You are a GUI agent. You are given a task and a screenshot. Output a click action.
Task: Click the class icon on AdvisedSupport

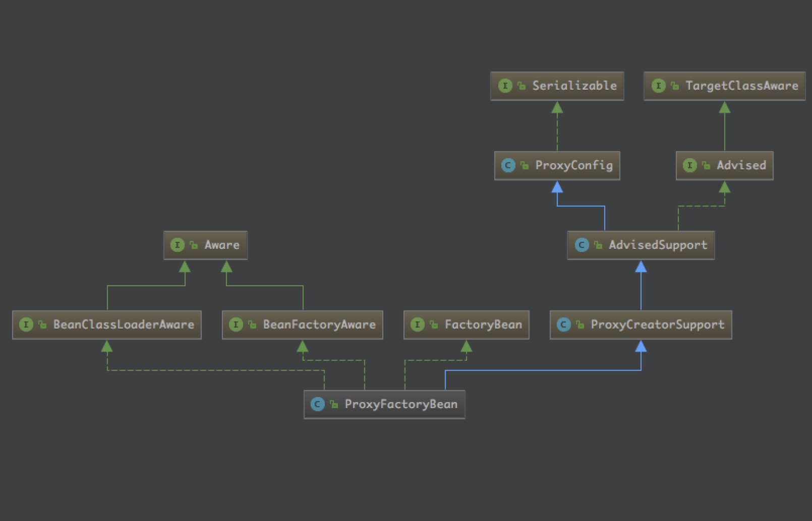click(x=582, y=245)
